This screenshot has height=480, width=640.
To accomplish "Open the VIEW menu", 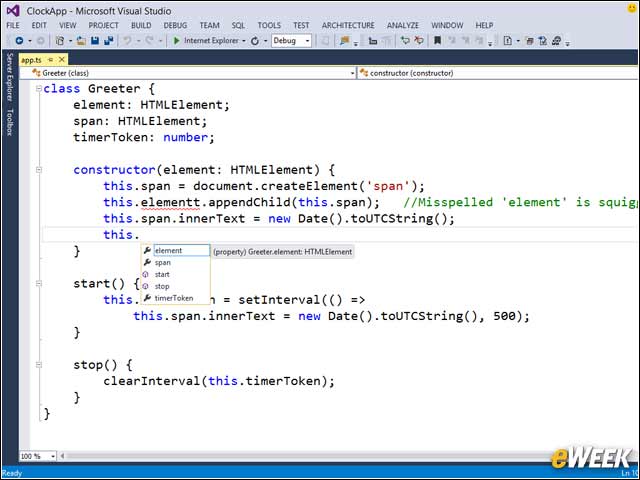I will tap(68, 25).
